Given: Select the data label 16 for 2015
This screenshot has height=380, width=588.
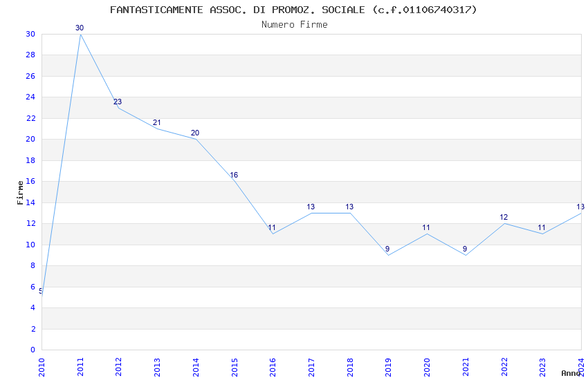Looking at the screenshot, I should pyautogui.click(x=234, y=175).
